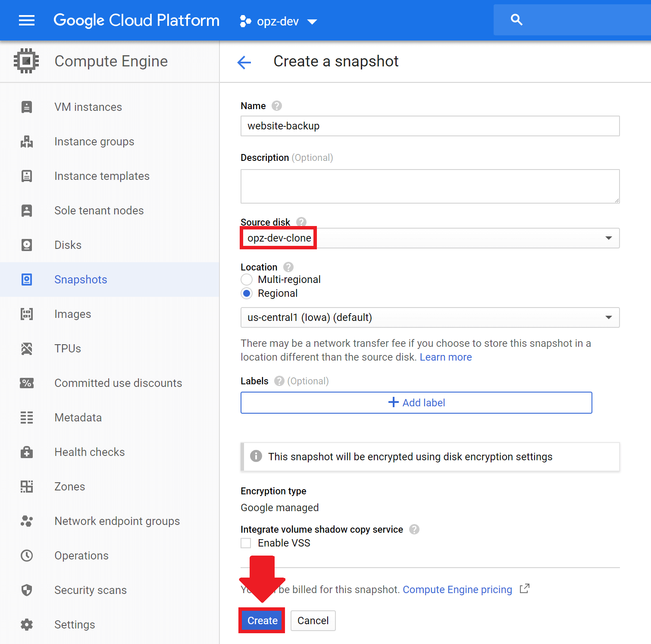651x644 pixels.
Task: Click the search magnifier icon
Action: [x=516, y=20]
